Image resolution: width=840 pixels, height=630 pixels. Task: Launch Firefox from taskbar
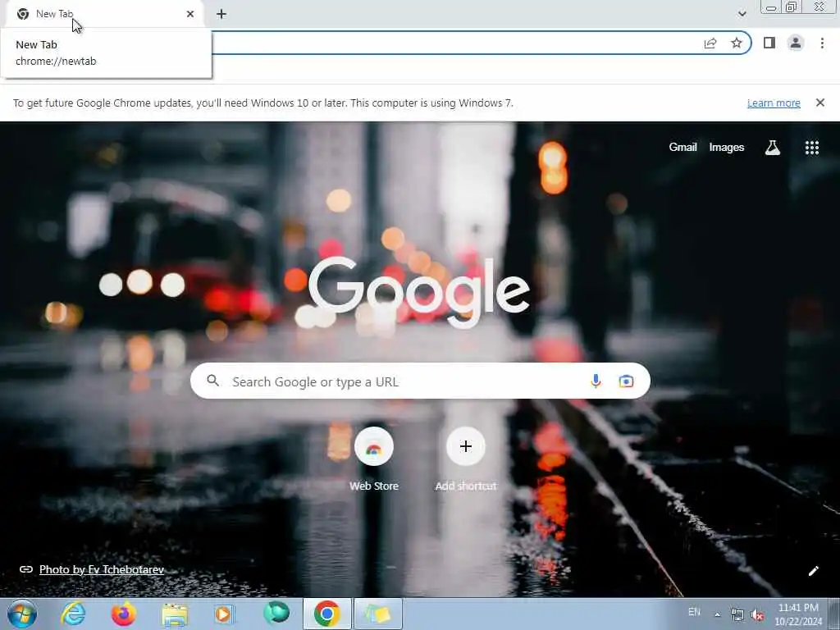tap(124, 614)
